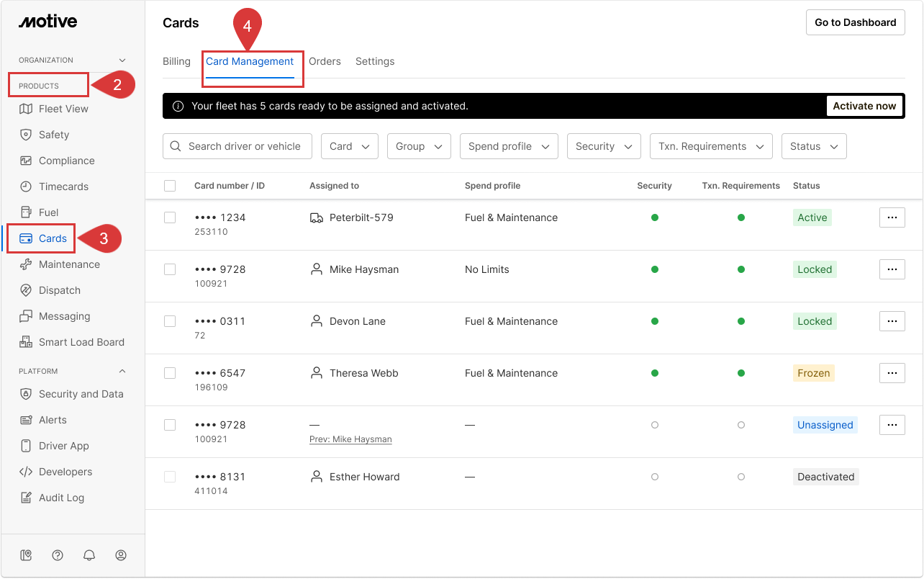
Task: Open more options for Peterbilt-579 card
Action: [892, 217]
